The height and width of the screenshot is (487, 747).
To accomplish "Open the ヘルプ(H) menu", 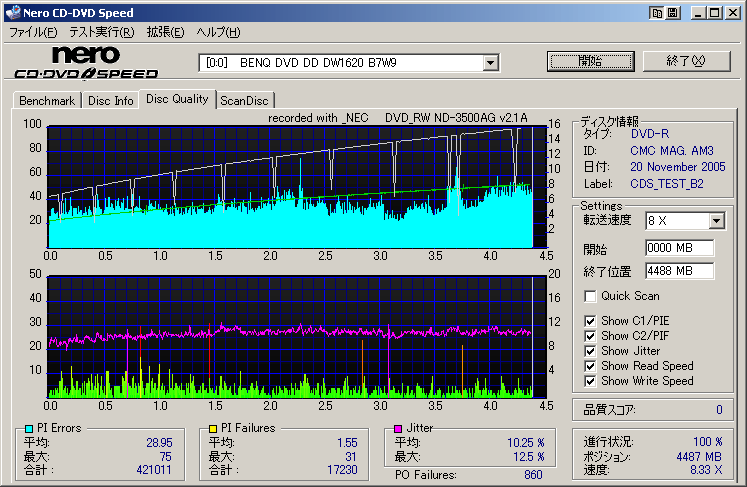I will coord(219,32).
